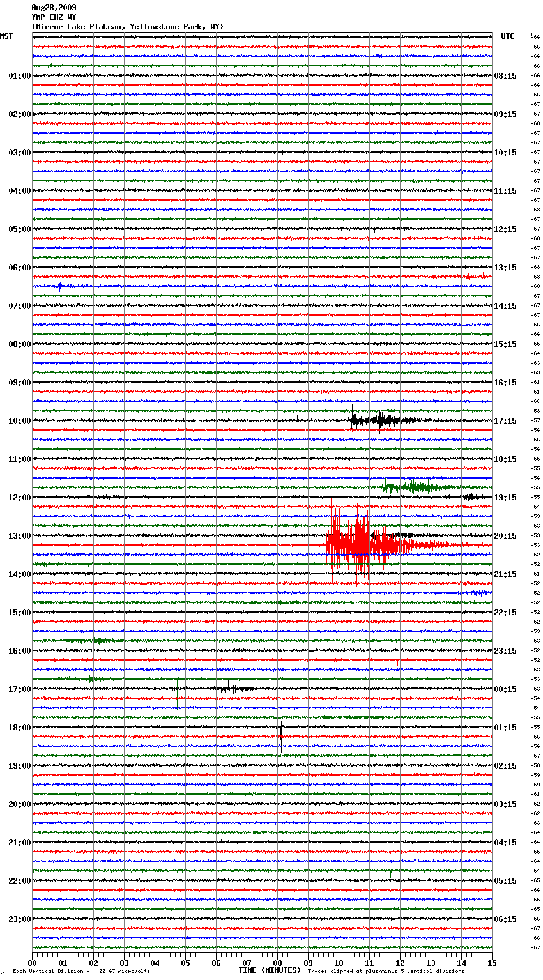543x980 pixels.
Task: Click the date text Aug28,2009
Action: pyautogui.click(x=54, y=8)
